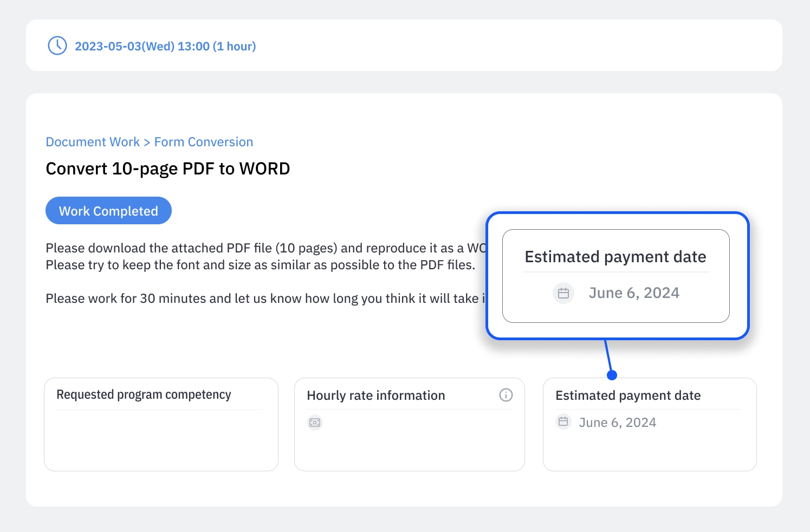This screenshot has width=810, height=532.
Task: Select the 2023-05-03 schedule time text
Action: coord(165,47)
